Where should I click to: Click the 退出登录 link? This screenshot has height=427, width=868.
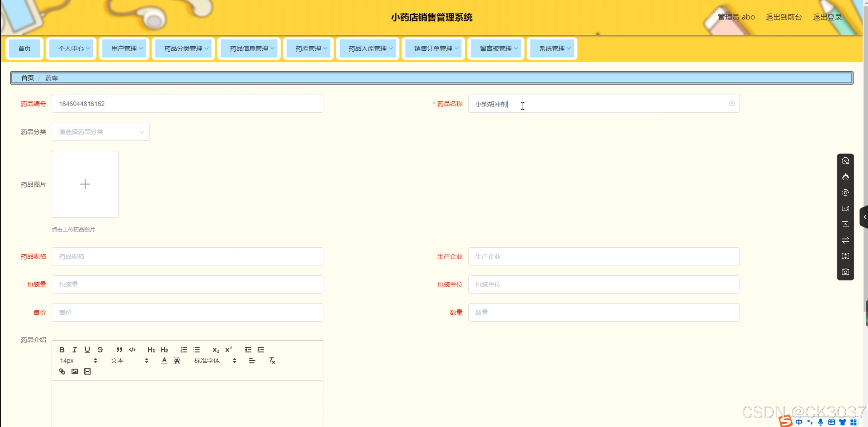(827, 17)
